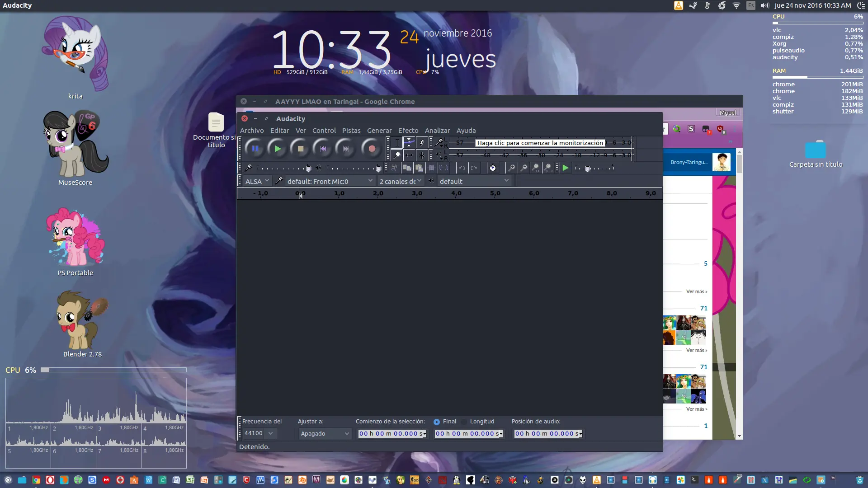
Task: Select the Time Shift tool
Action: 410,155
